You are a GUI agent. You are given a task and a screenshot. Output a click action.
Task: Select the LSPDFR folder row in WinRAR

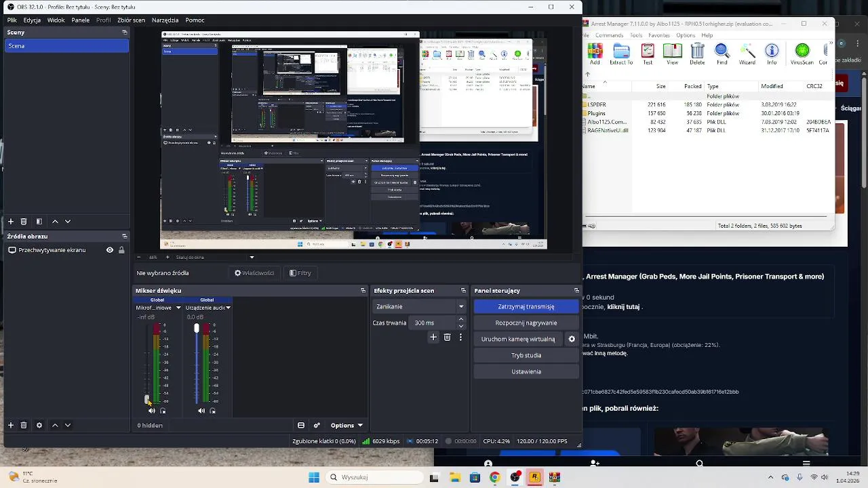[709, 105]
